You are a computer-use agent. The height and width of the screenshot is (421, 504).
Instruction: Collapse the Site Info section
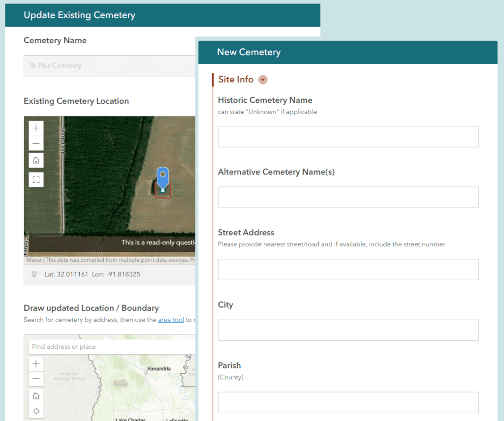click(x=263, y=79)
